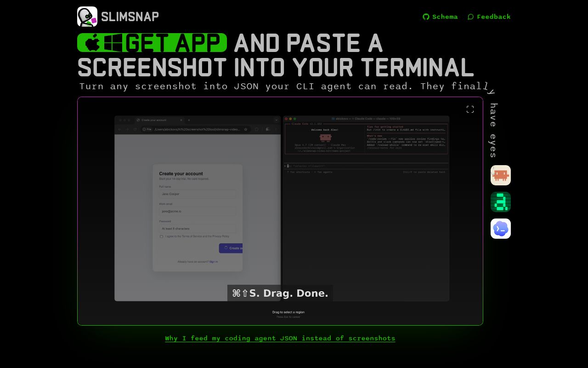Viewport: 588px width, 368px height.
Task: Click the speech bubble icon next to Feedback
Action: click(x=470, y=17)
